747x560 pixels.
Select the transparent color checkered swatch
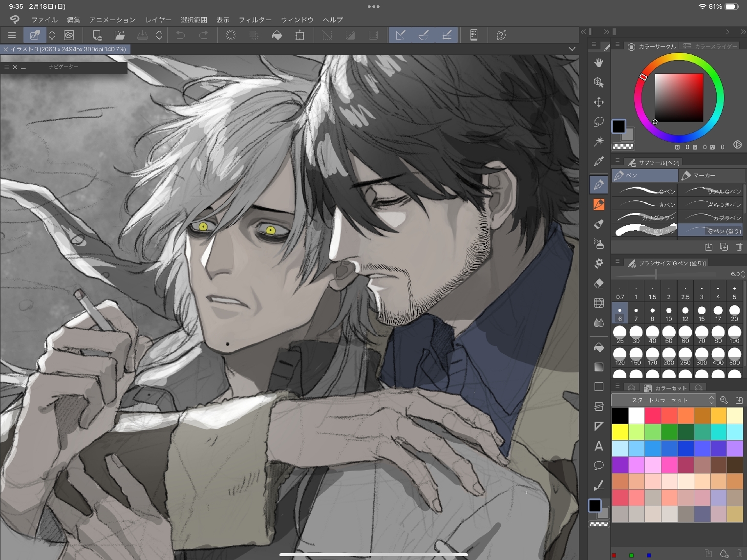click(623, 147)
